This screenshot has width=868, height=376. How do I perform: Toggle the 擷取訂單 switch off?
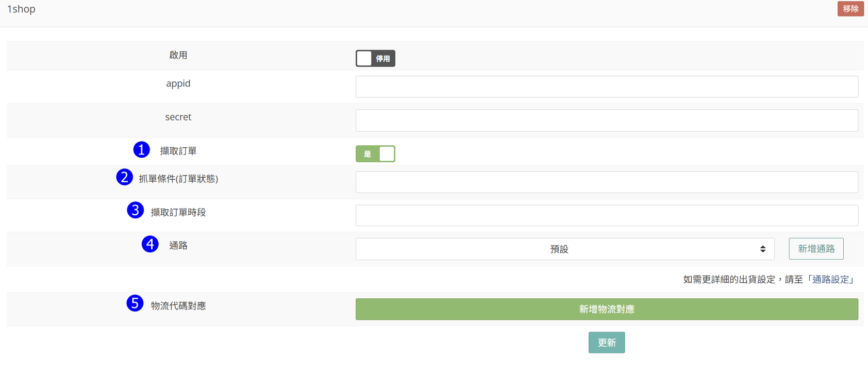[x=375, y=154]
